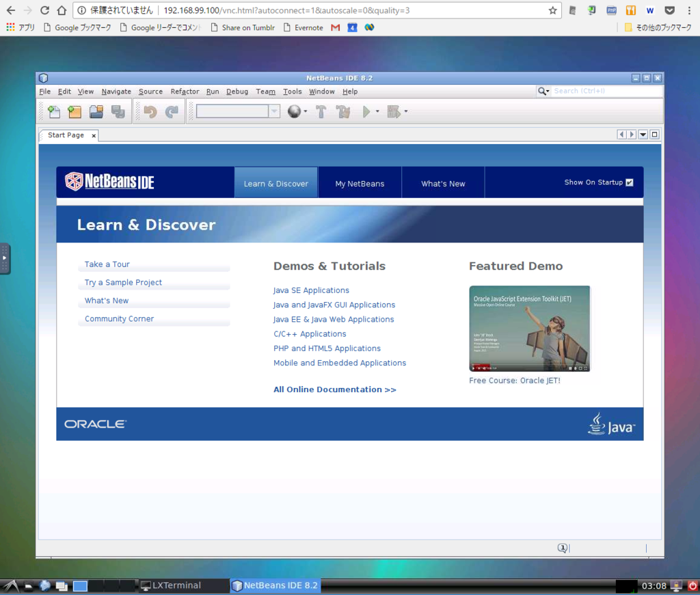Click the notifications icon in the status bar
This screenshot has width=700, height=595.
(x=563, y=548)
